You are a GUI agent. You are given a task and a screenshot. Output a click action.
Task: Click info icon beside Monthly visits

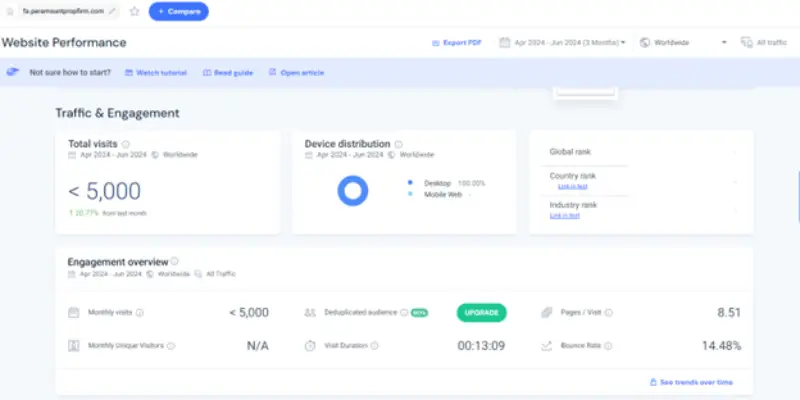(x=139, y=313)
